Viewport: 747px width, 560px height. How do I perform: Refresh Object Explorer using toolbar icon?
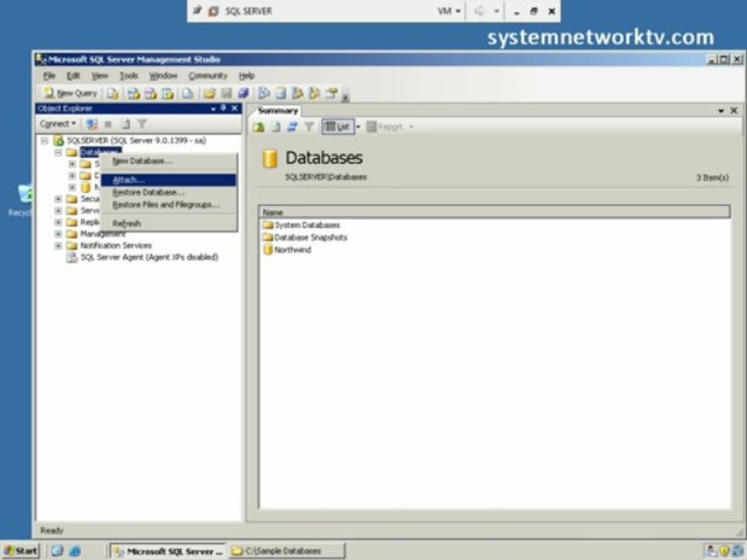125,124
